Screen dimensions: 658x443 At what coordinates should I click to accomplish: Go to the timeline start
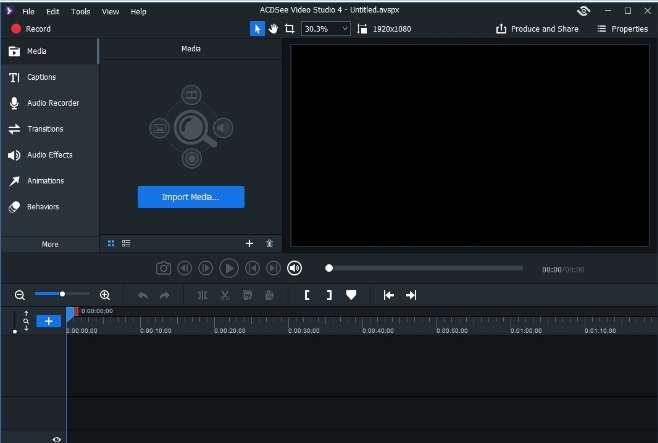coord(389,295)
